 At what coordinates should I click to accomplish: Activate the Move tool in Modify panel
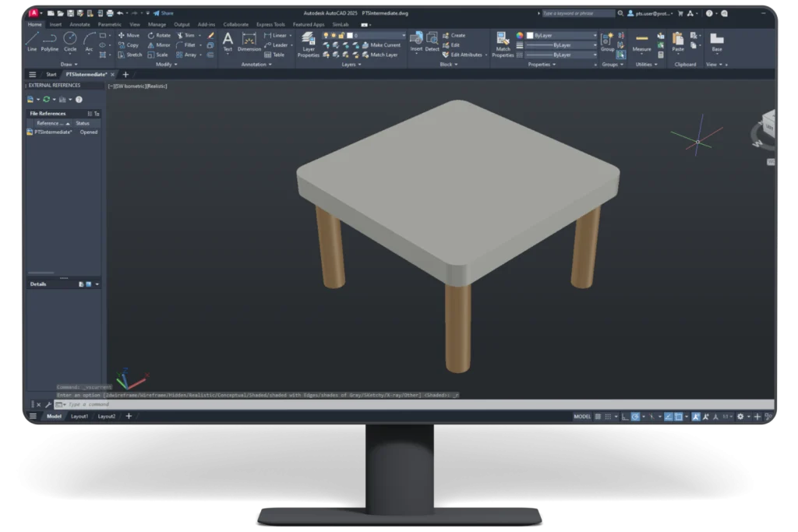[132, 36]
